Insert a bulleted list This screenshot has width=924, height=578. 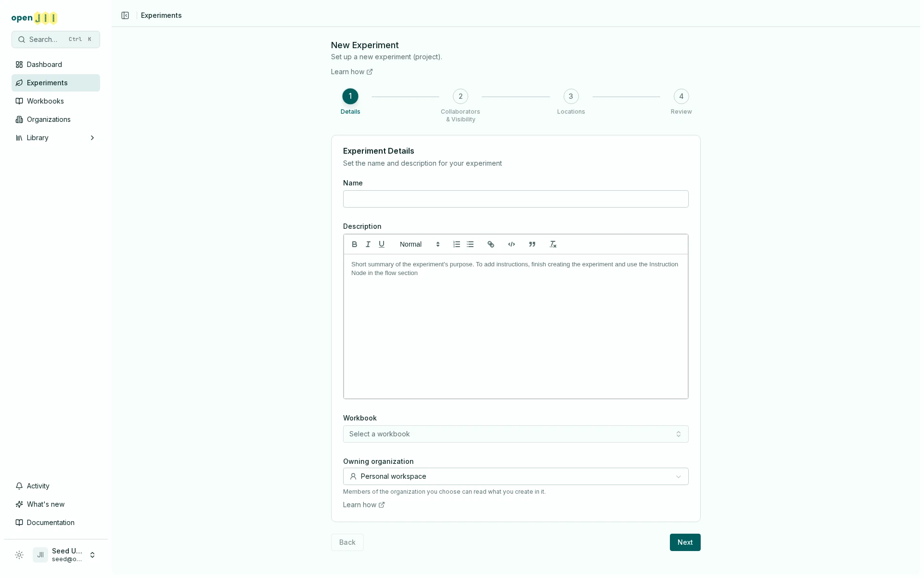(470, 244)
